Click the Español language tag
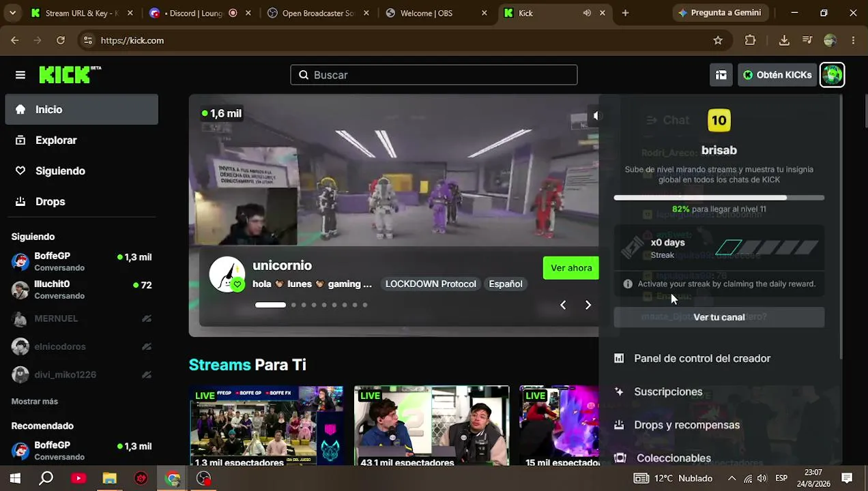 506,284
